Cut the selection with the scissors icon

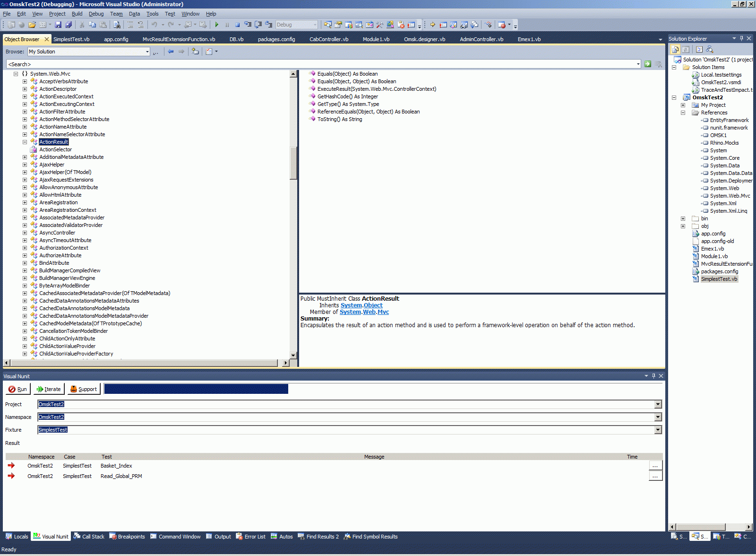[82, 25]
